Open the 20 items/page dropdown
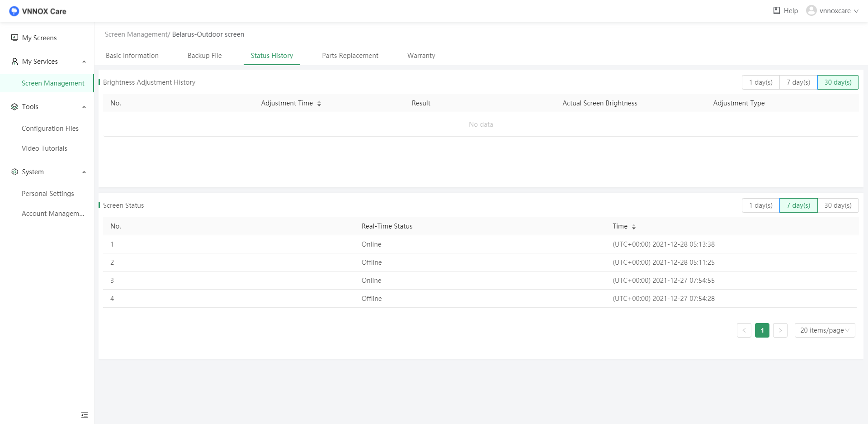This screenshot has width=868, height=424. point(824,330)
